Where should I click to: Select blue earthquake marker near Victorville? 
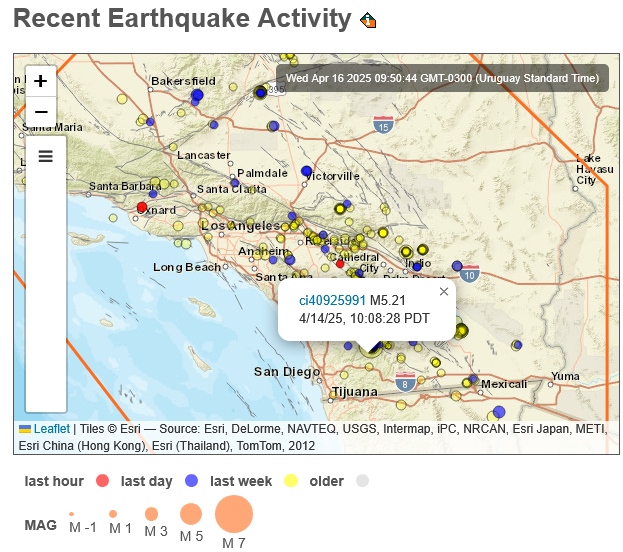pyautogui.click(x=306, y=171)
